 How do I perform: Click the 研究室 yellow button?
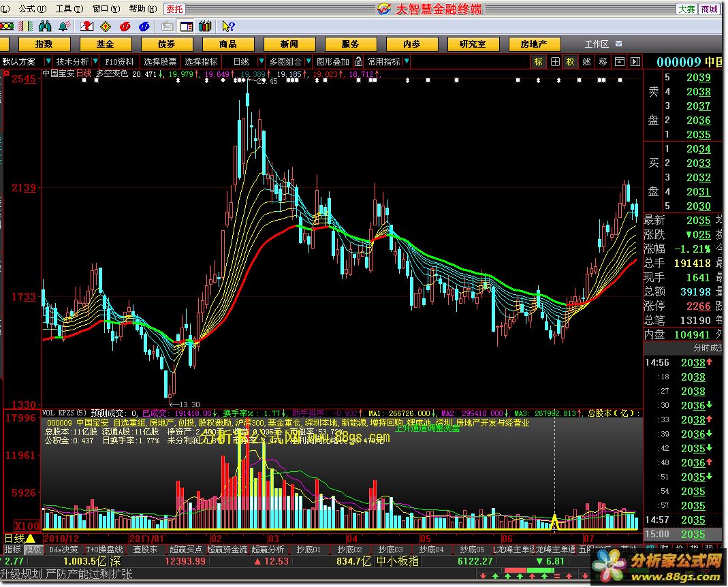(473, 44)
